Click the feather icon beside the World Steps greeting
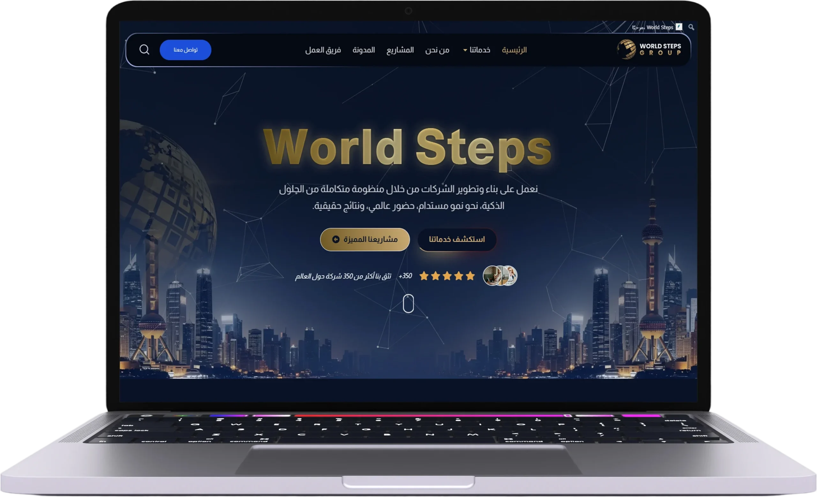 click(x=679, y=27)
